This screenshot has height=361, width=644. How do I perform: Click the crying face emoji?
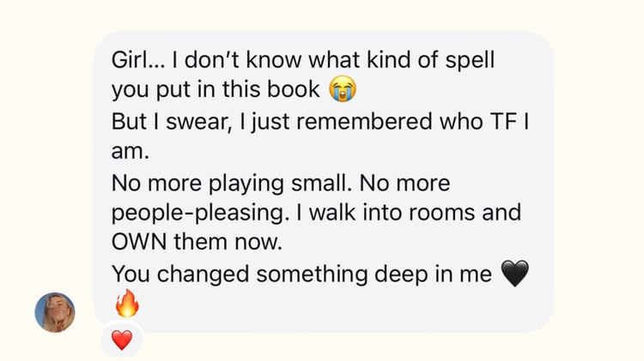click(342, 89)
